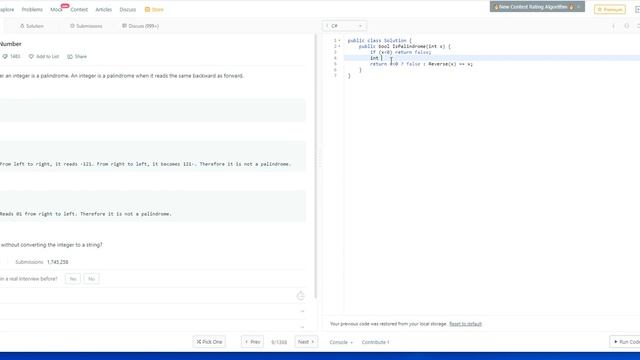The image size is (640, 360).
Task: Visit the Store link in navbar
Action: (x=154, y=9)
